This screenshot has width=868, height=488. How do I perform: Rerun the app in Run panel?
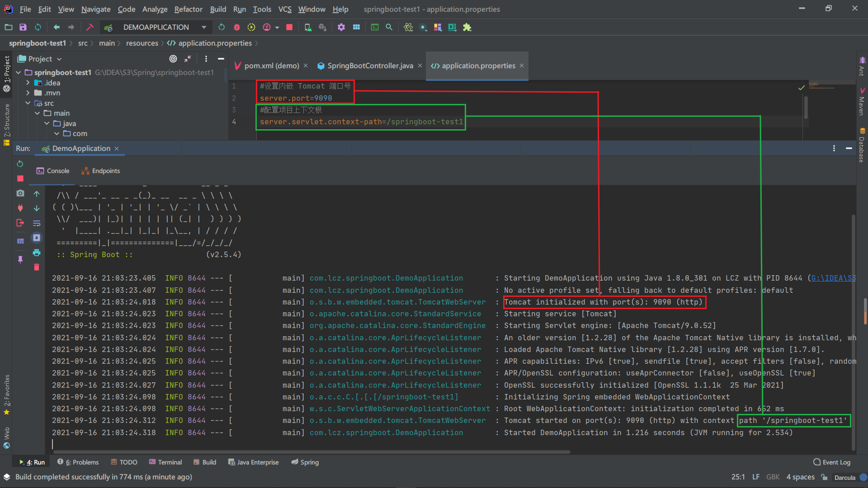[20, 164]
